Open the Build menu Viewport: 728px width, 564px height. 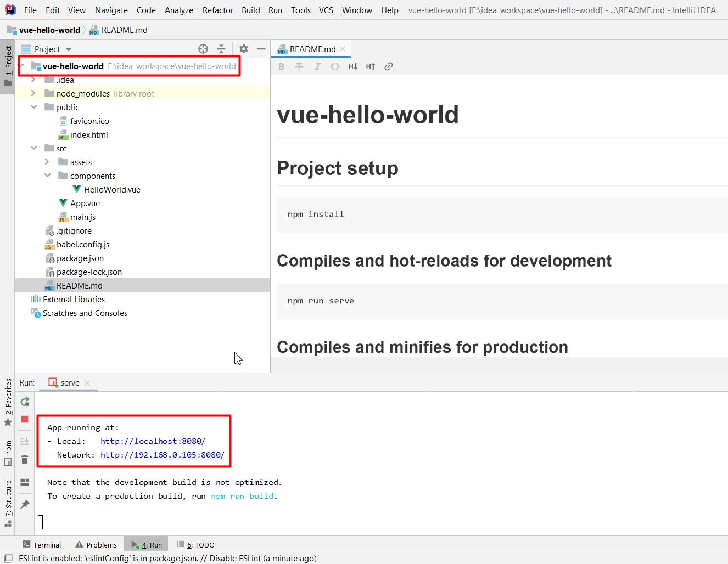pyautogui.click(x=250, y=10)
